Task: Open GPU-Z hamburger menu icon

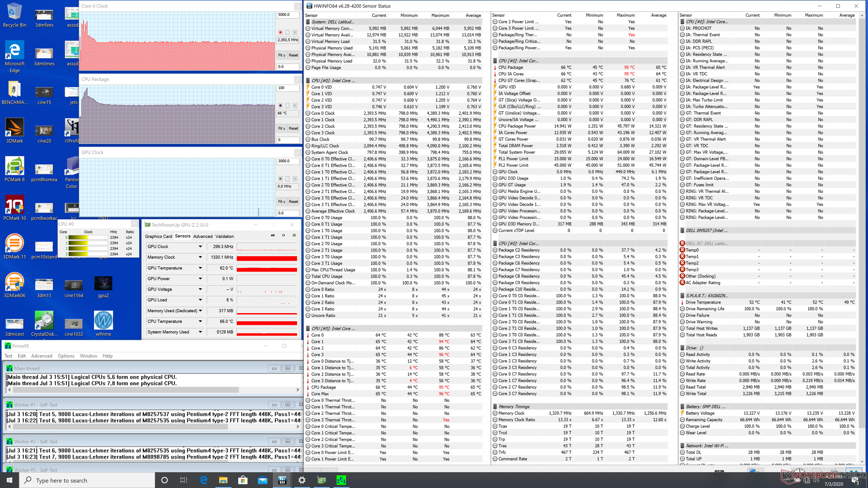Action: (294, 235)
